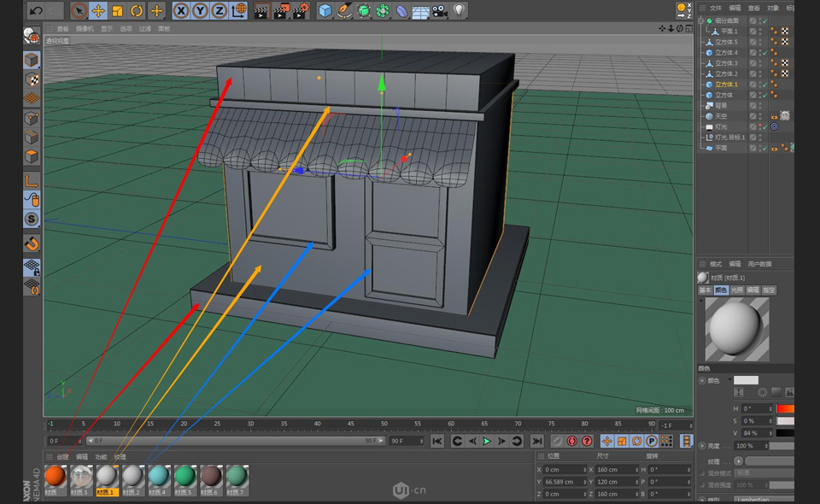Viewport: 820px width, 504px height.
Task: Toggle the 灯光 object's visibility dot
Action: [760, 125]
